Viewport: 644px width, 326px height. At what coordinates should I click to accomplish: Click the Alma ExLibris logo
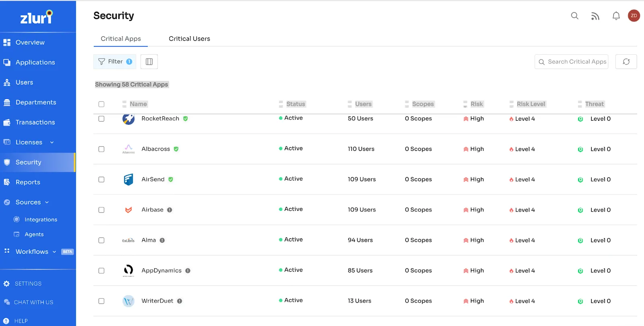tap(128, 240)
